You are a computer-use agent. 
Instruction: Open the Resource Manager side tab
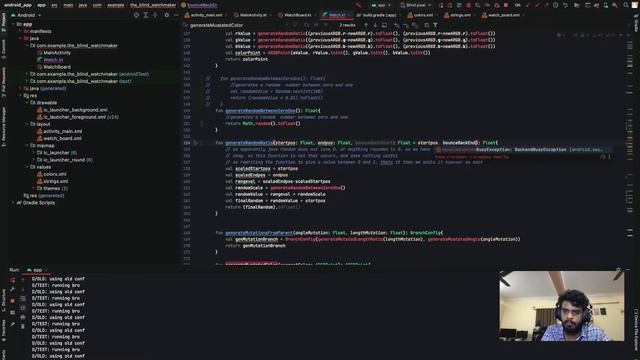3,127
